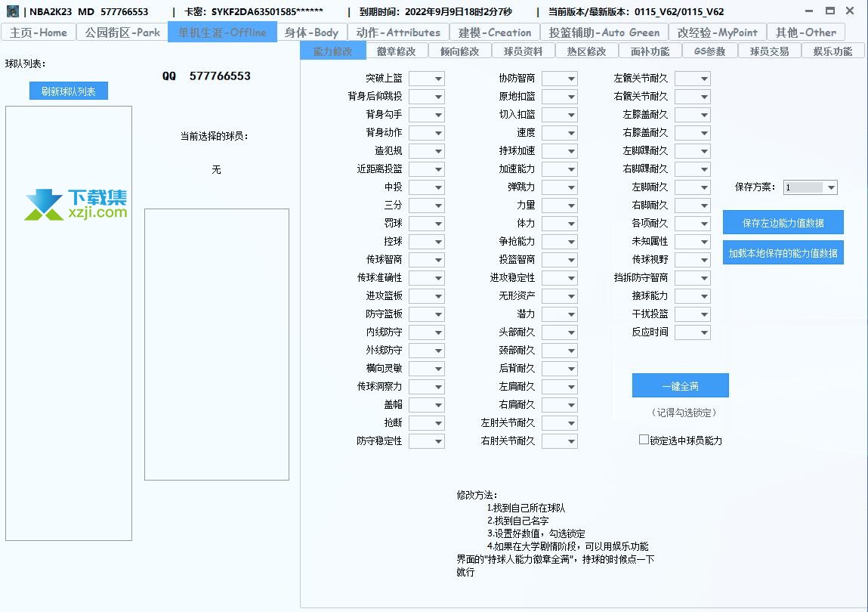This screenshot has height=612, width=868.
Task: Select the 单机生涯-Offline tab
Action: (x=222, y=32)
